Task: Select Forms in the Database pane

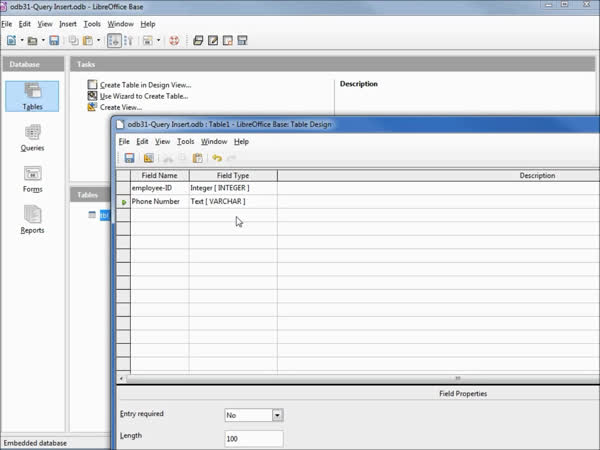Action: 32,179
